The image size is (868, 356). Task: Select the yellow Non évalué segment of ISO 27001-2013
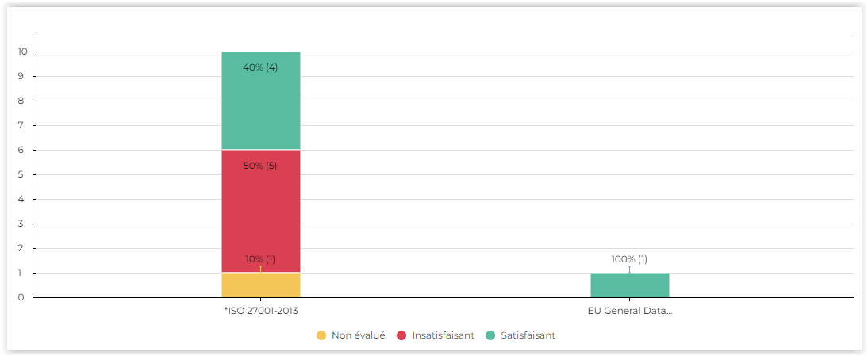pyautogui.click(x=260, y=285)
